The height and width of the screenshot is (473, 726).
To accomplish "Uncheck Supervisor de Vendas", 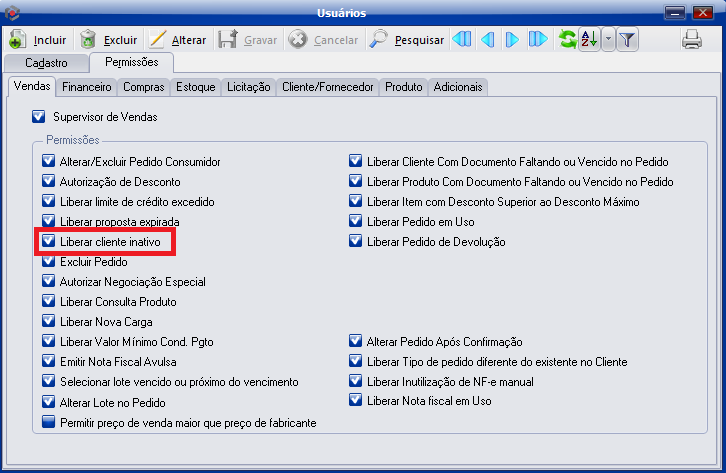I will coord(40,117).
